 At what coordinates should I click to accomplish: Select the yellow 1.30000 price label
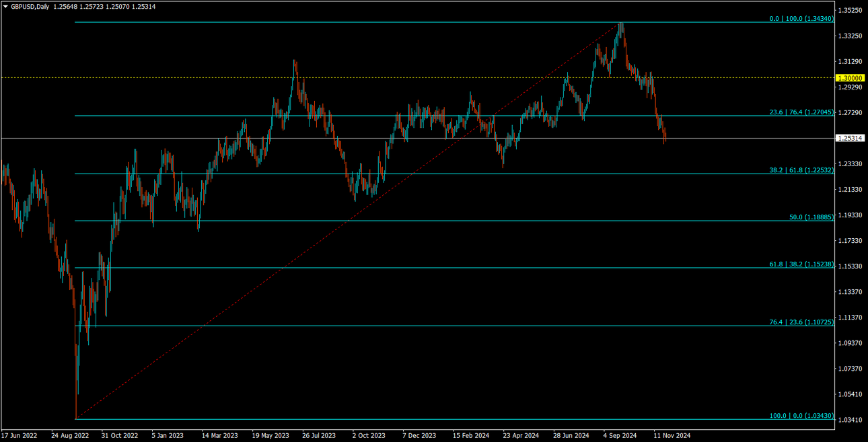(850, 78)
